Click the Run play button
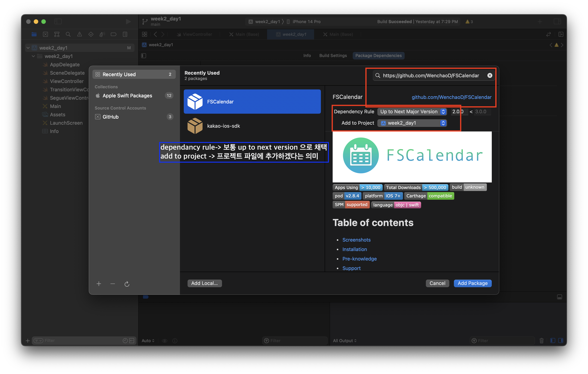 (128, 22)
